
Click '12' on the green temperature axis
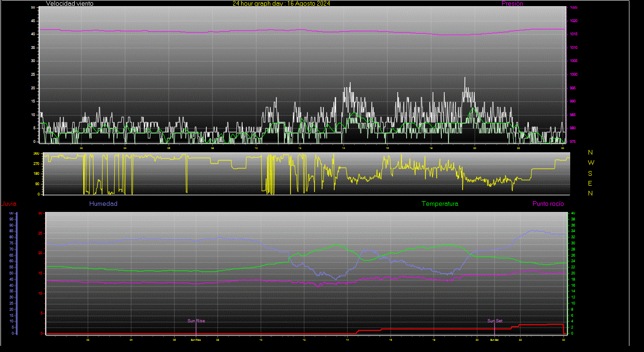pyautogui.click(x=573, y=297)
